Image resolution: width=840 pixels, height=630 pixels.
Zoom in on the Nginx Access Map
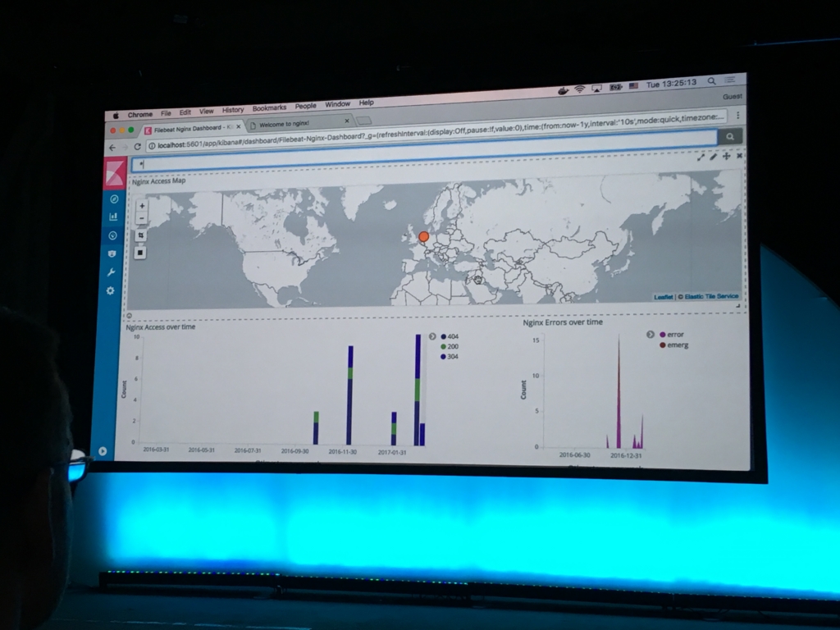(x=142, y=206)
